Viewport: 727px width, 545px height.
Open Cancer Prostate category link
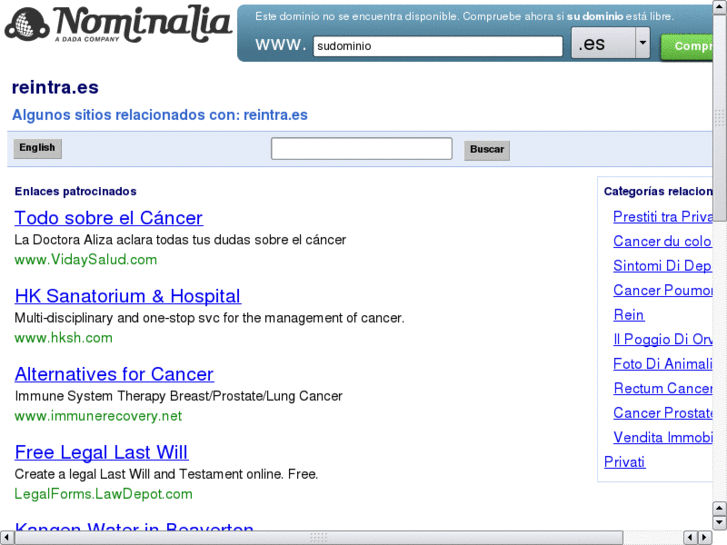[x=663, y=413]
